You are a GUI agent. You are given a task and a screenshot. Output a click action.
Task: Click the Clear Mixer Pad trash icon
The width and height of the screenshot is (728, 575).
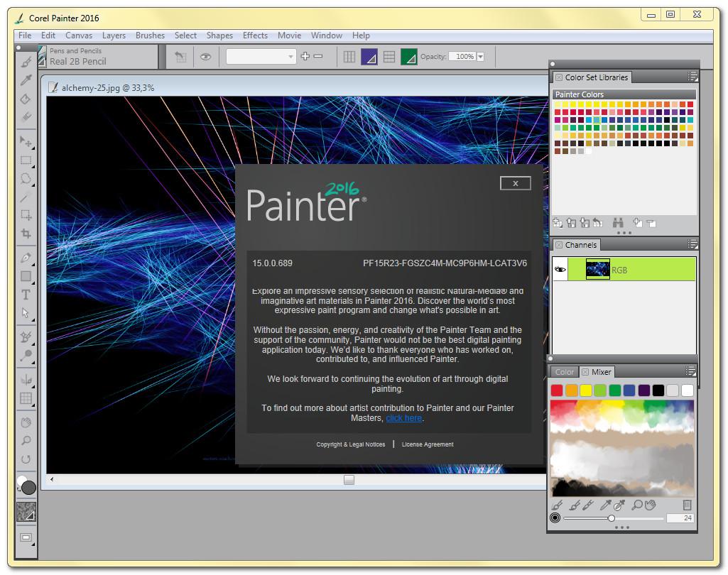pos(687,505)
